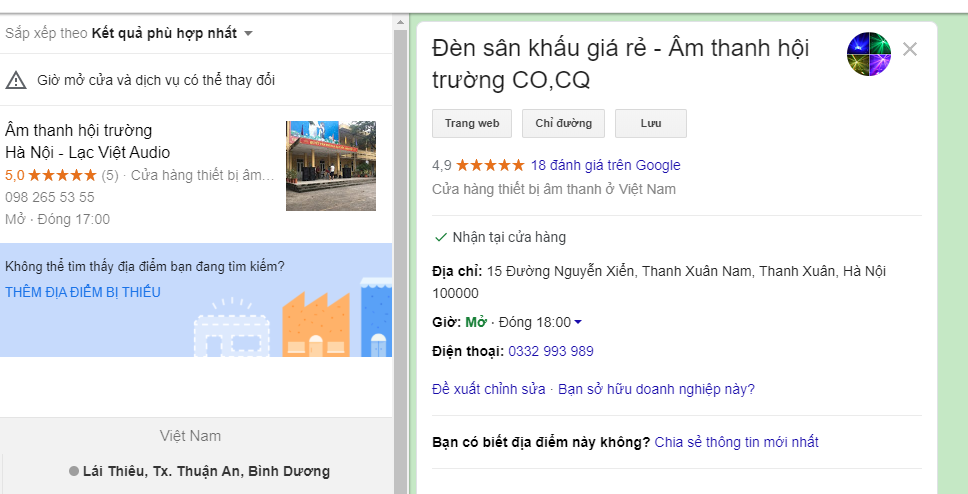The height and width of the screenshot is (494, 968).
Task: Click the warning triangle icon
Action: (x=16, y=80)
